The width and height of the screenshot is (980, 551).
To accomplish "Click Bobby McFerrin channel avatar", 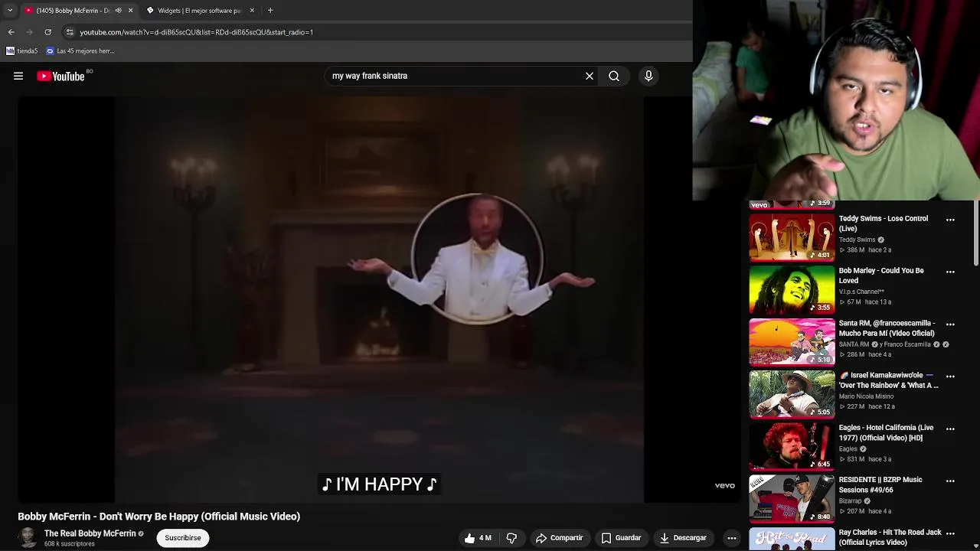I will pyautogui.click(x=28, y=538).
